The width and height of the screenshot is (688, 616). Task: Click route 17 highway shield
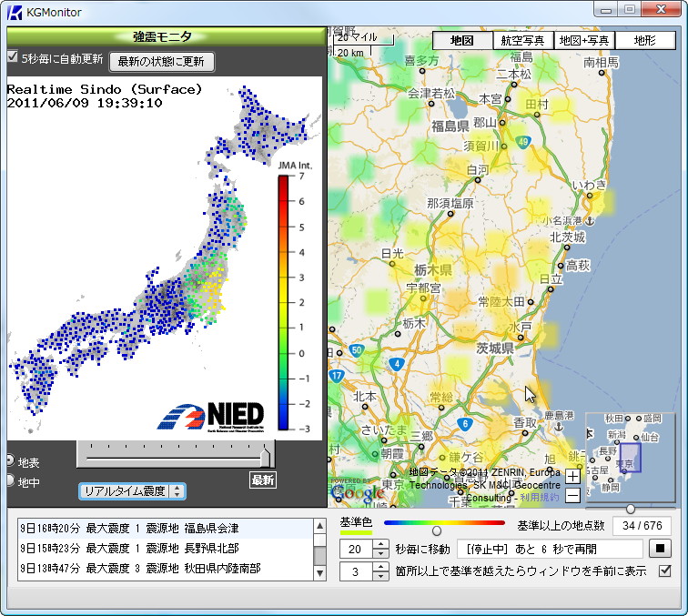336,376
